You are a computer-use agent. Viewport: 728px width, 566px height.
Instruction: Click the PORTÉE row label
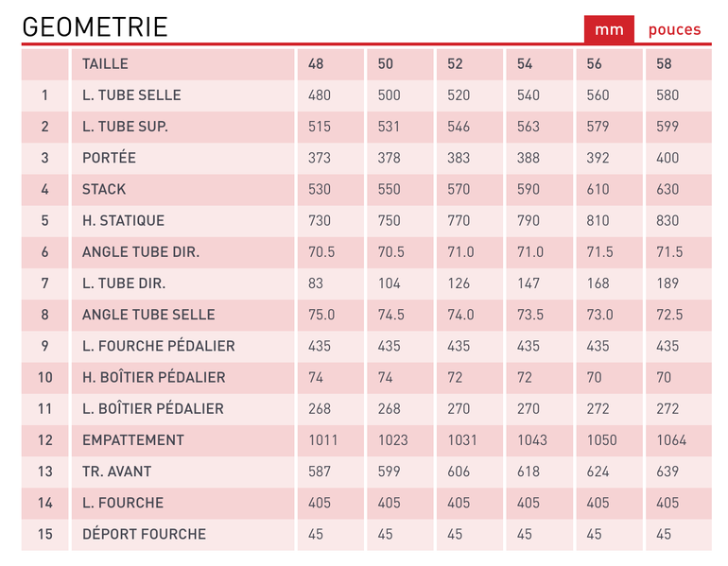[109, 157]
